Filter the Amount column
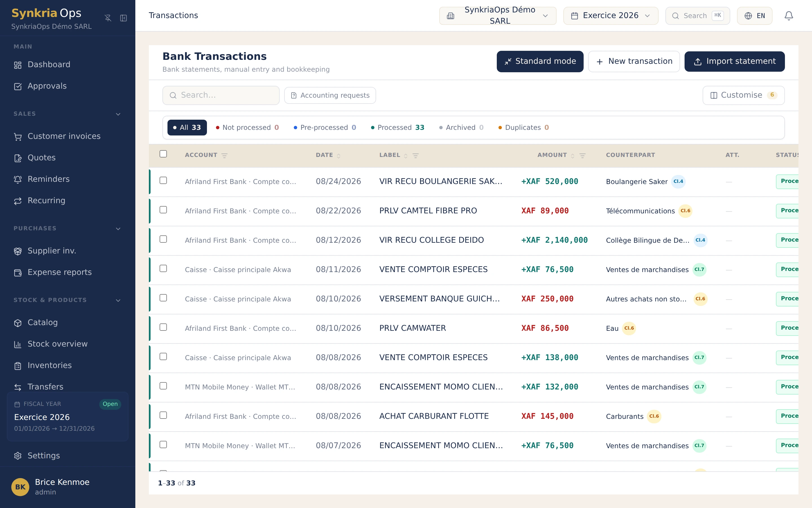 (x=582, y=156)
